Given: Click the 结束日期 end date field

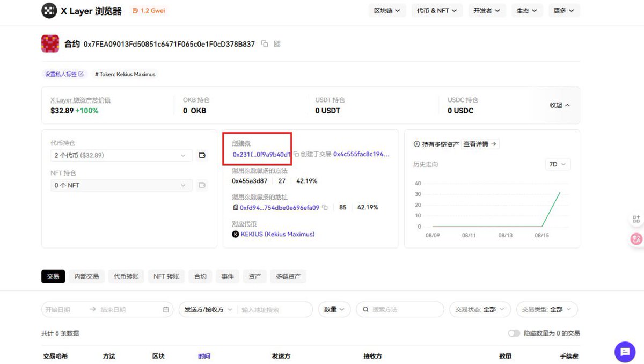Looking at the screenshot, I should (x=113, y=310).
